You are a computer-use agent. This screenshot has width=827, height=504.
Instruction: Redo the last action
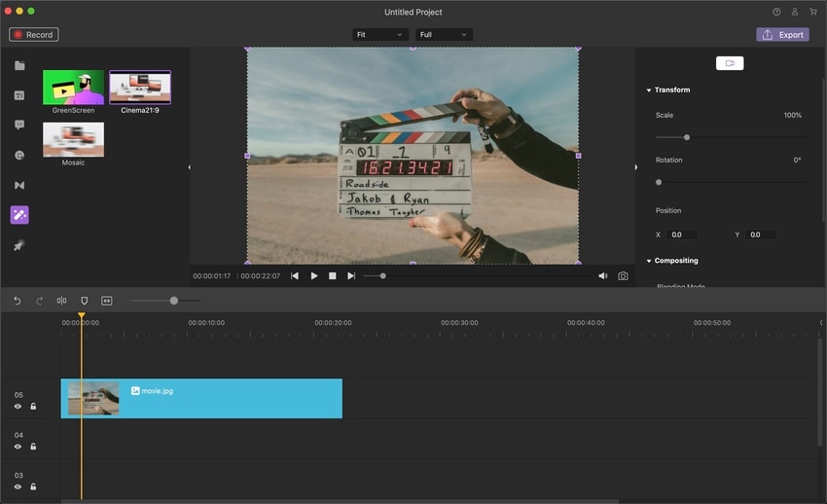(39, 301)
